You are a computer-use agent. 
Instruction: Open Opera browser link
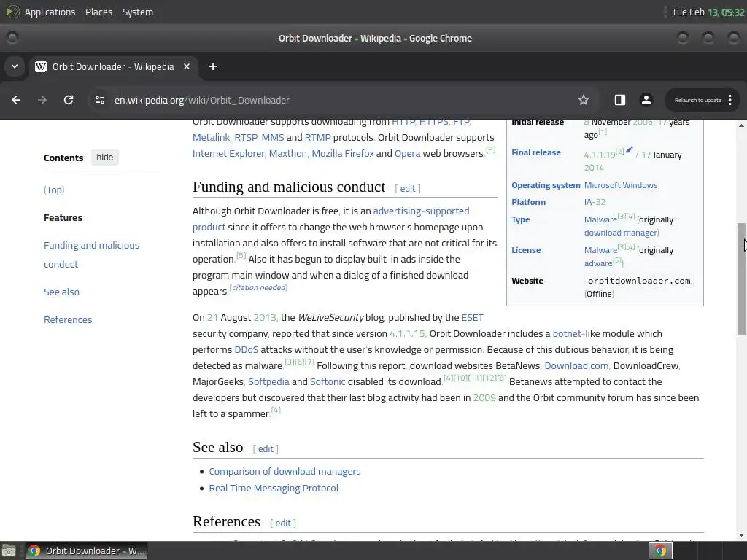(x=407, y=153)
